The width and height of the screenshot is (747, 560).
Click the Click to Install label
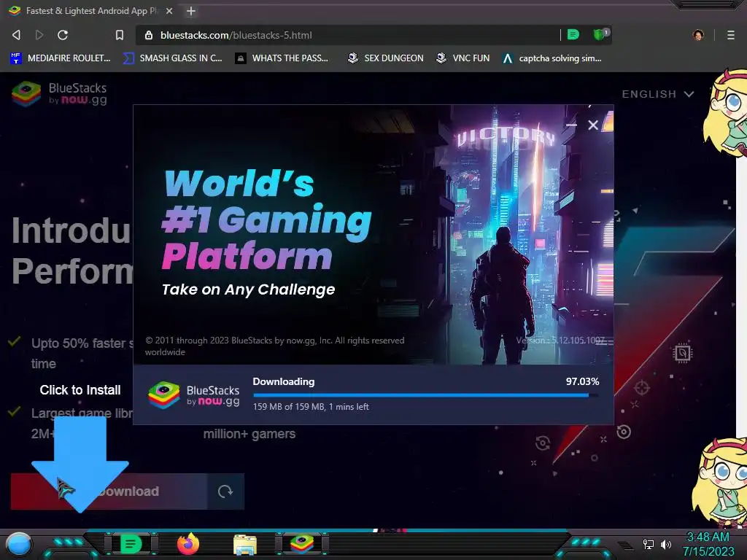(x=80, y=390)
